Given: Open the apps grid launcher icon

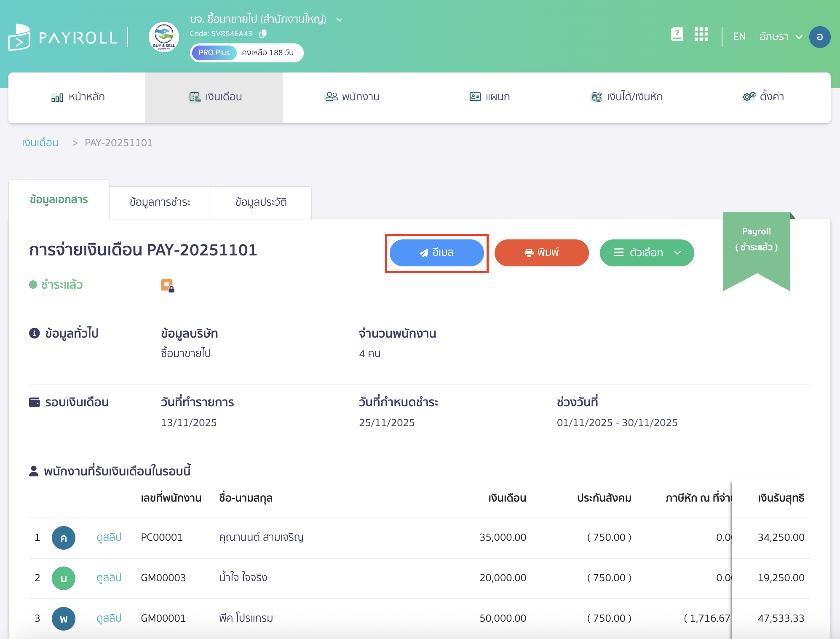Looking at the screenshot, I should point(701,35).
